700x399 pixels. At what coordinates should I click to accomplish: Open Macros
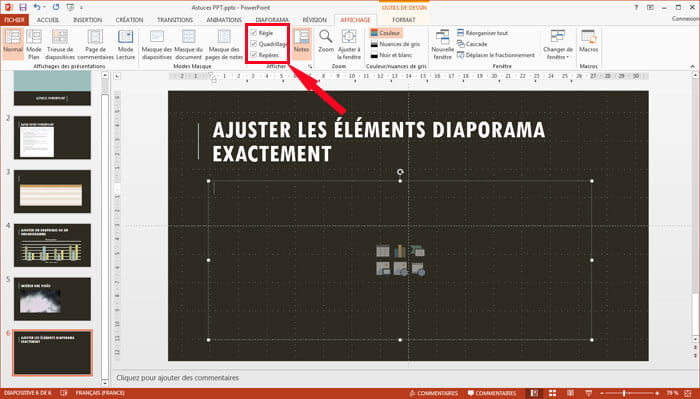point(588,41)
